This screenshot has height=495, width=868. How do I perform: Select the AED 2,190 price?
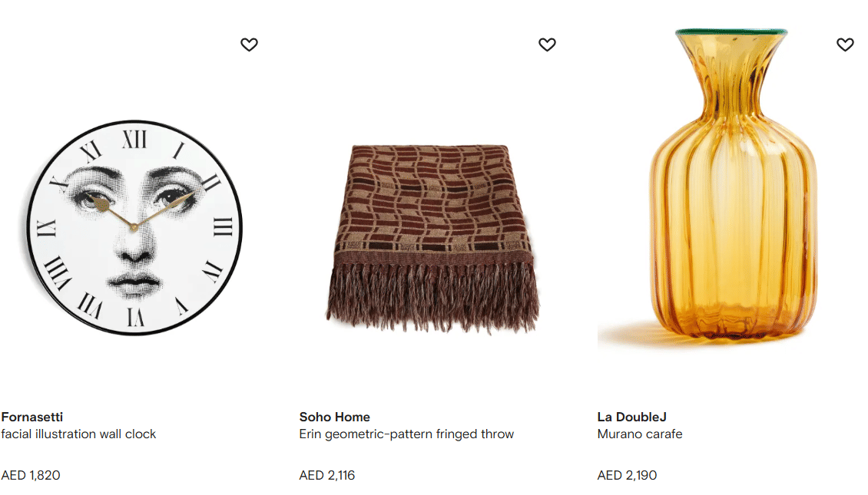tap(627, 475)
